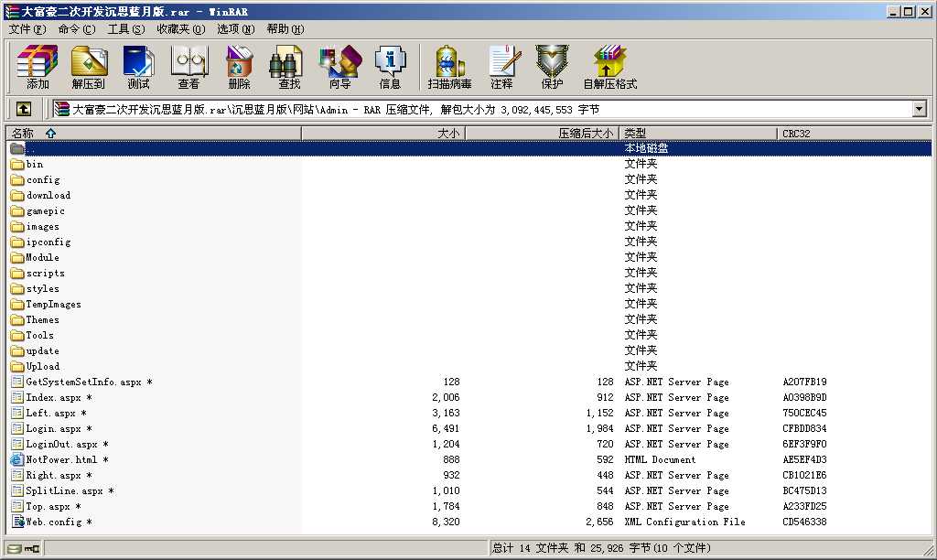Screen dimensions: 937x560
Task: Select the NotPower.html file icon
Action: click(x=17, y=459)
